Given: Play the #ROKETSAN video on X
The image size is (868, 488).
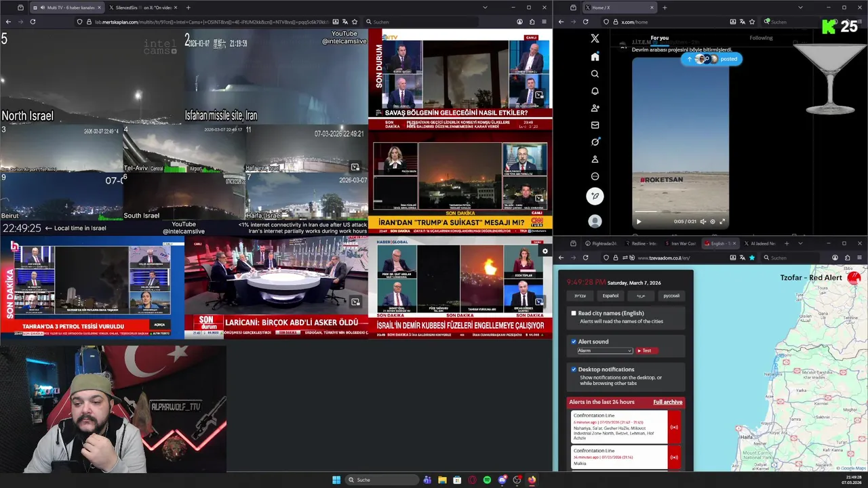Looking at the screenshot, I should coord(638,222).
